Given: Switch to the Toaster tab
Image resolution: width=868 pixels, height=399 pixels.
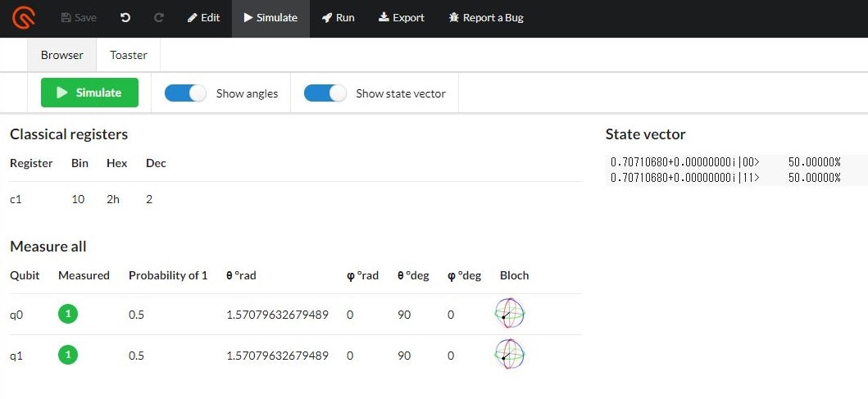Looking at the screenshot, I should pyautogui.click(x=129, y=55).
